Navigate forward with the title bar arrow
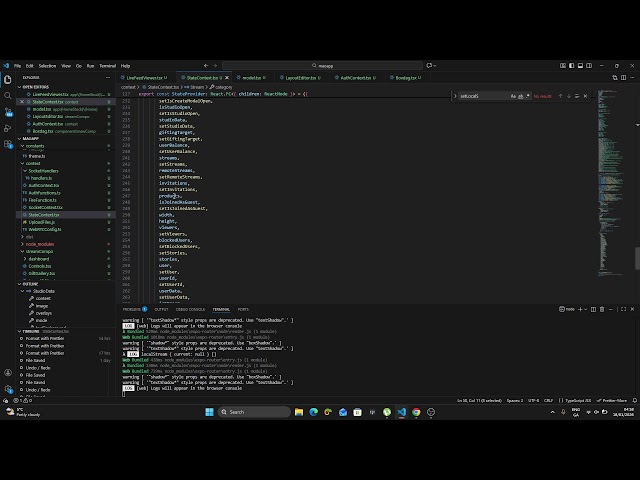This screenshot has width=640, height=480. (x=215, y=65)
